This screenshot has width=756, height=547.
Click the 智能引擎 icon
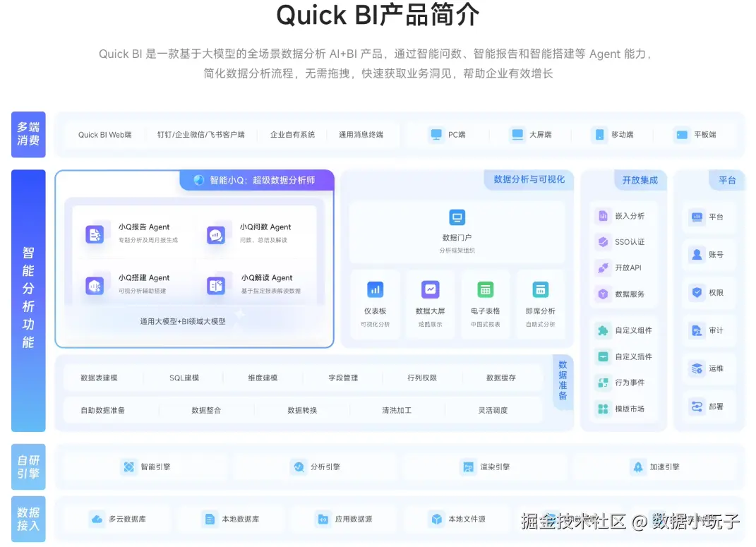pos(128,467)
